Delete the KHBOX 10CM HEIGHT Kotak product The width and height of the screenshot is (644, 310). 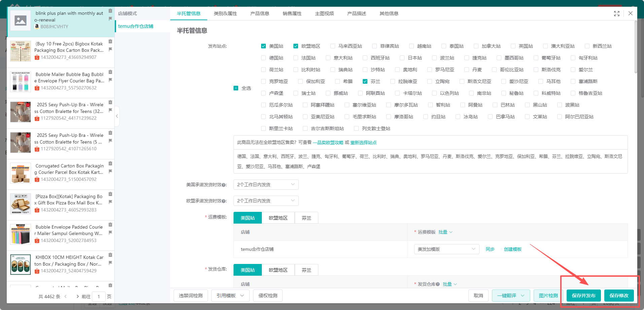(110, 255)
